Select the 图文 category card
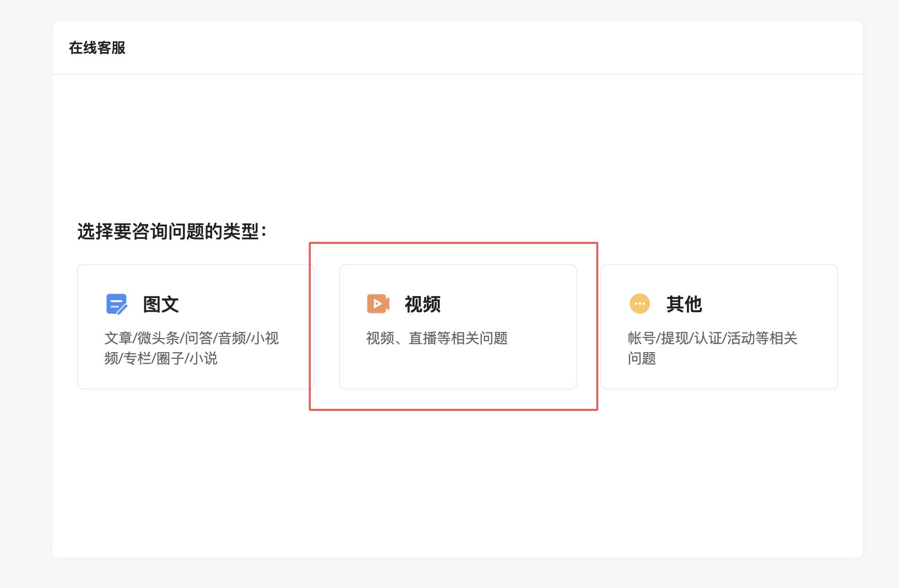Screen dimensions: 899x588 click(196, 326)
